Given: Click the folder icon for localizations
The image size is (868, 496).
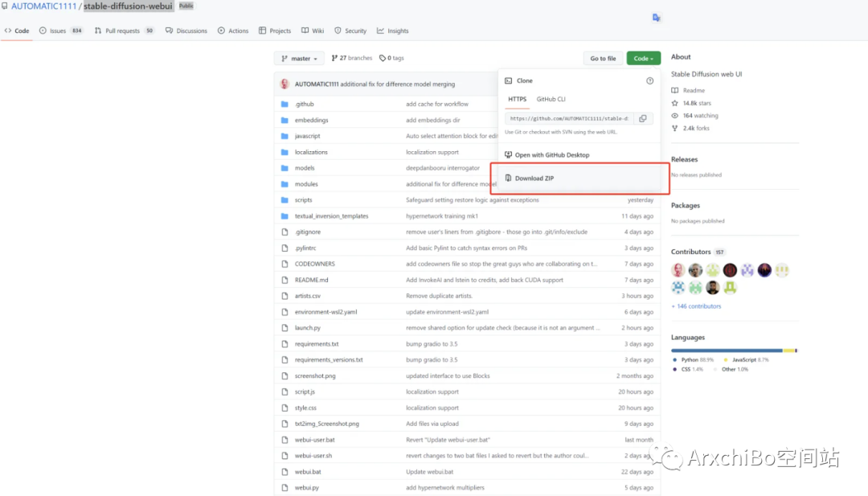Looking at the screenshot, I should tap(285, 152).
